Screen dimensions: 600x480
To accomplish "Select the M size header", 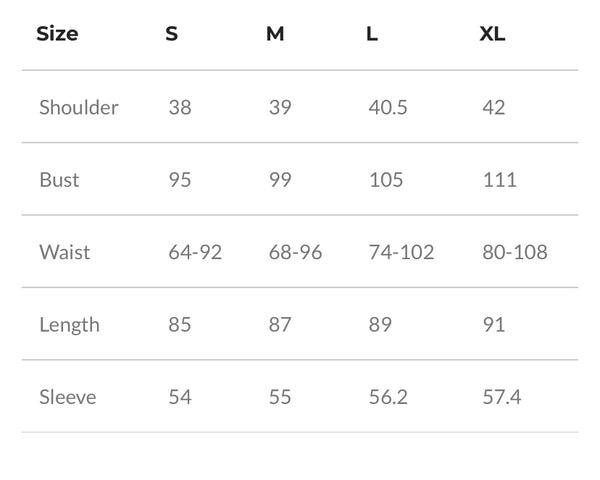I will coord(275,34).
